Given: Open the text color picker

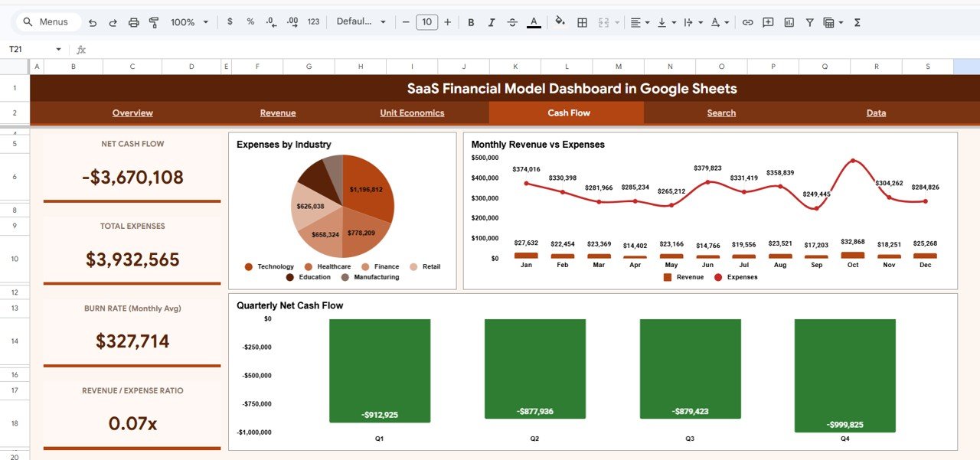Looking at the screenshot, I should click(534, 21).
